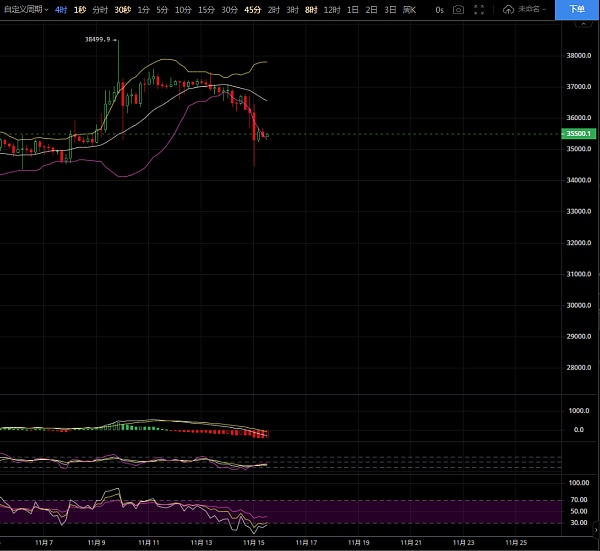Choose the 8时 timeframe
This screenshot has height=551, width=600.
click(x=311, y=9)
